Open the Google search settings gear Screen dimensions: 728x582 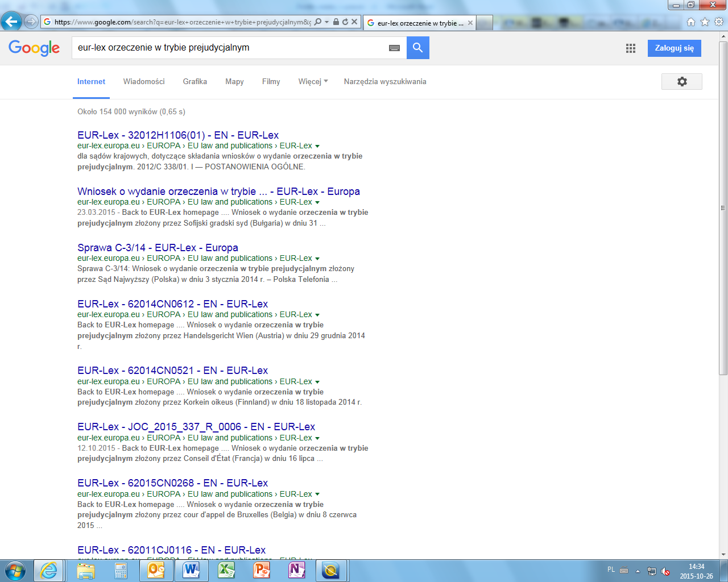coord(682,82)
